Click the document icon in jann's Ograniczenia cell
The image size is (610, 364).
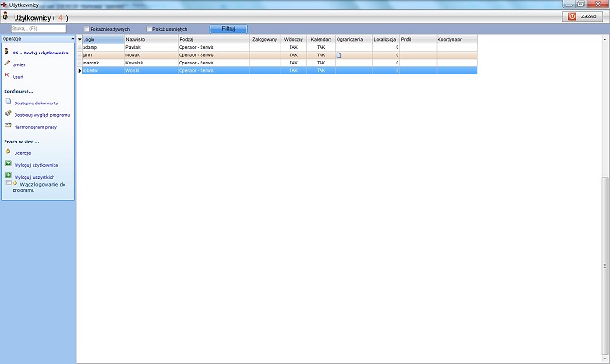(x=339, y=55)
